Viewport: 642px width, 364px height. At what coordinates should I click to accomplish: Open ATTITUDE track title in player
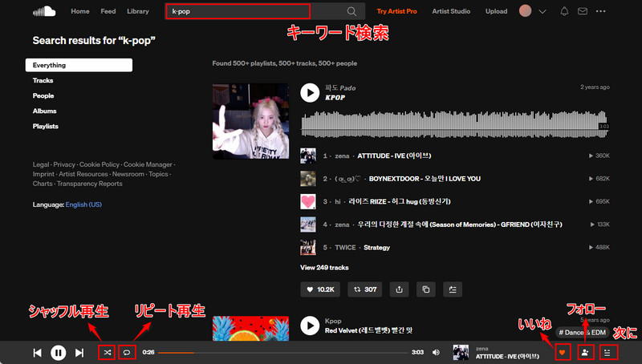[507, 357]
